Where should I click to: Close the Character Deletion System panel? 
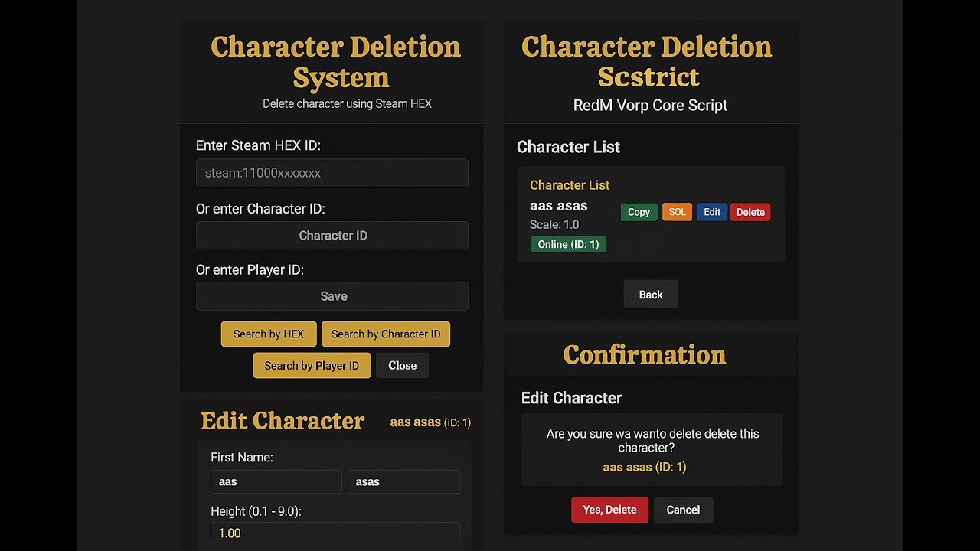tap(402, 366)
